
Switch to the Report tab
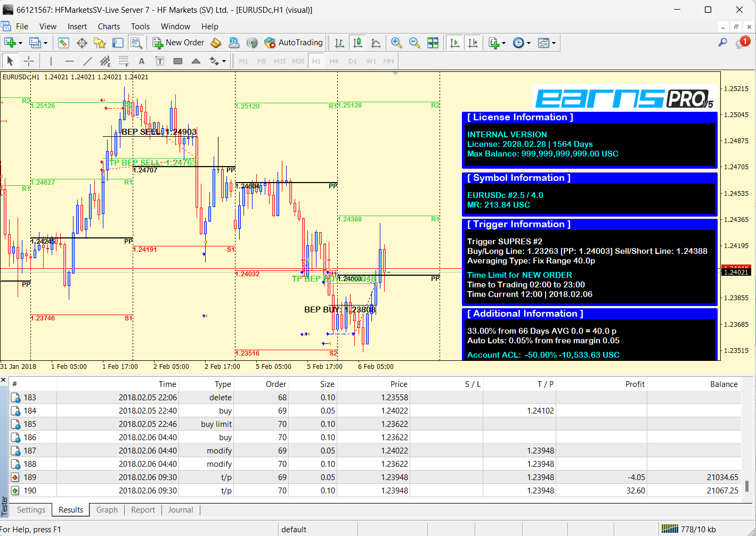click(143, 510)
